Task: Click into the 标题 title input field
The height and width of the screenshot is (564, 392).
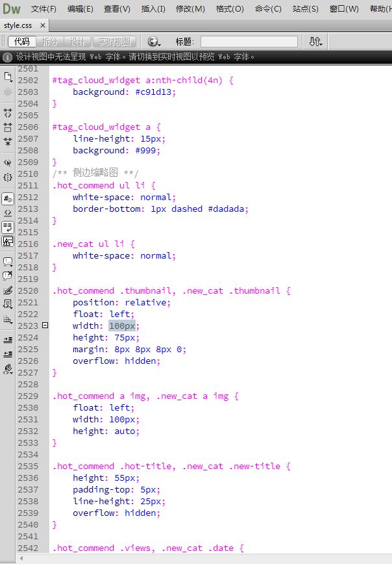Action: coord(249,42)
